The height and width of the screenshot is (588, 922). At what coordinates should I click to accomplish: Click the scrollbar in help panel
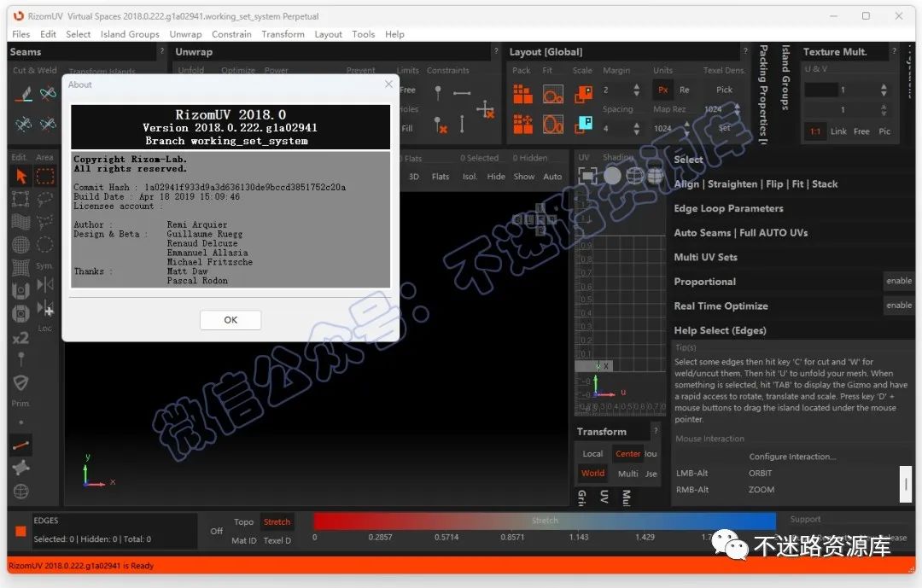click(x=906, y=484)
